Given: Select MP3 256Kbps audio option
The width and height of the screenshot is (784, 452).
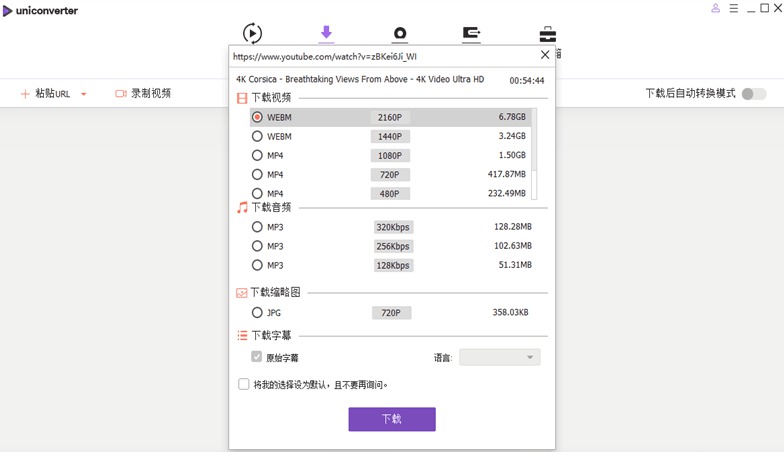Looking at the screenshot, I should [x=257, y=246].
